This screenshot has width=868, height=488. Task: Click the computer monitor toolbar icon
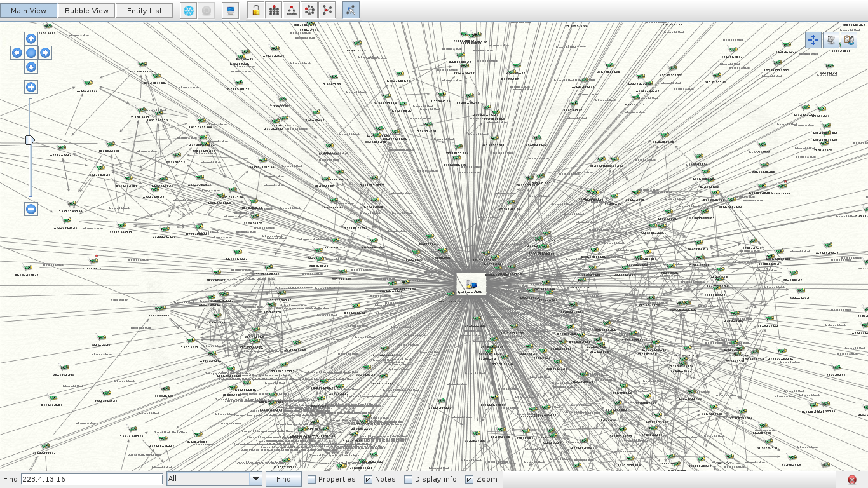230,10
